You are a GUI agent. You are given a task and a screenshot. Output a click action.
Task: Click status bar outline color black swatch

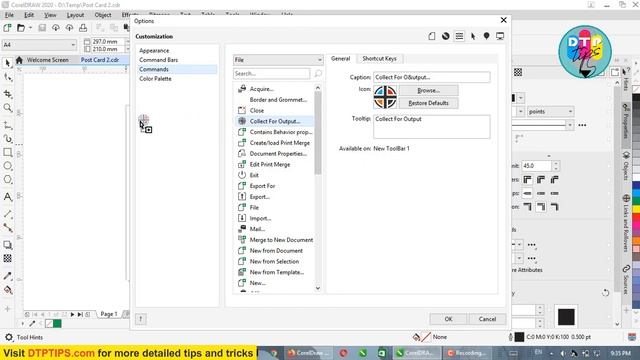[x=519, y=337]
